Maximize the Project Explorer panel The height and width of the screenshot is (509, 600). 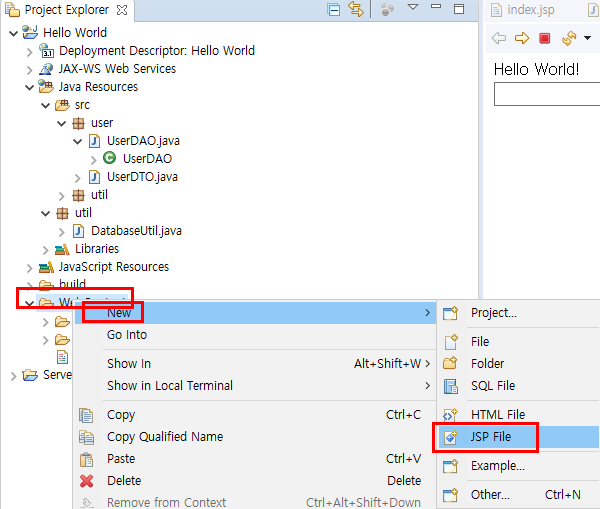tap(459, 9)
